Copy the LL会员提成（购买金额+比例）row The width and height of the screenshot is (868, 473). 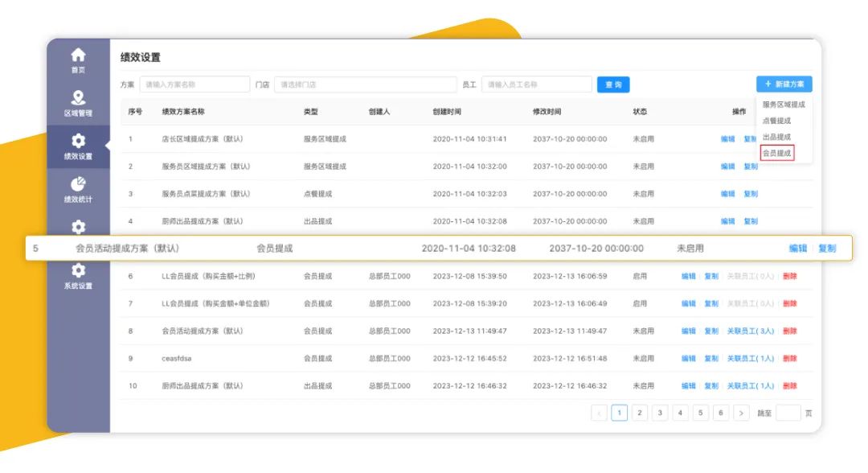click(711, 276)
